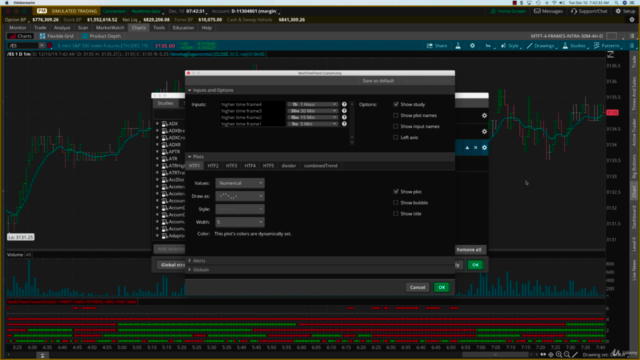Remove selected study with X icon

tap(476, 148)
